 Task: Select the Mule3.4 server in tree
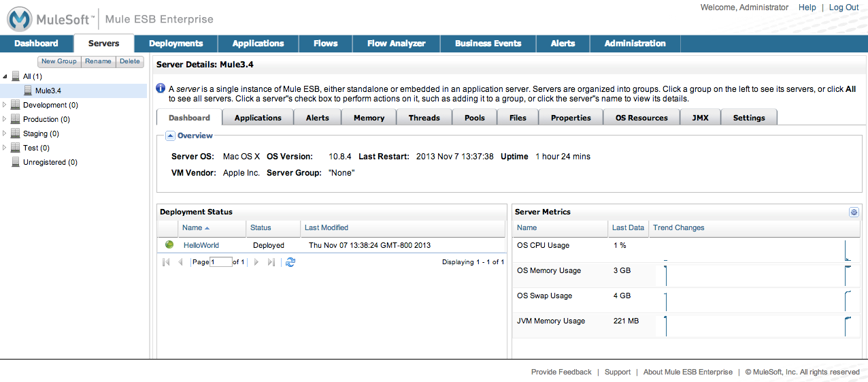(48, 91)
